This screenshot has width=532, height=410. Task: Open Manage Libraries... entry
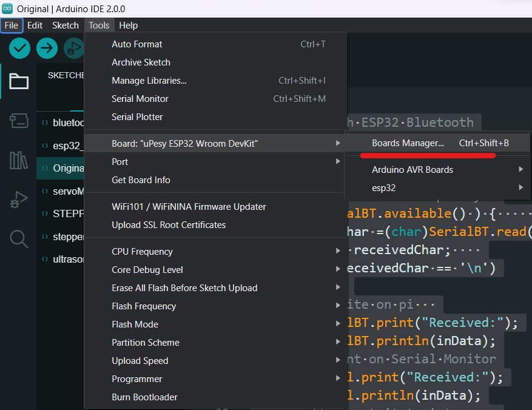click(215, 81)
